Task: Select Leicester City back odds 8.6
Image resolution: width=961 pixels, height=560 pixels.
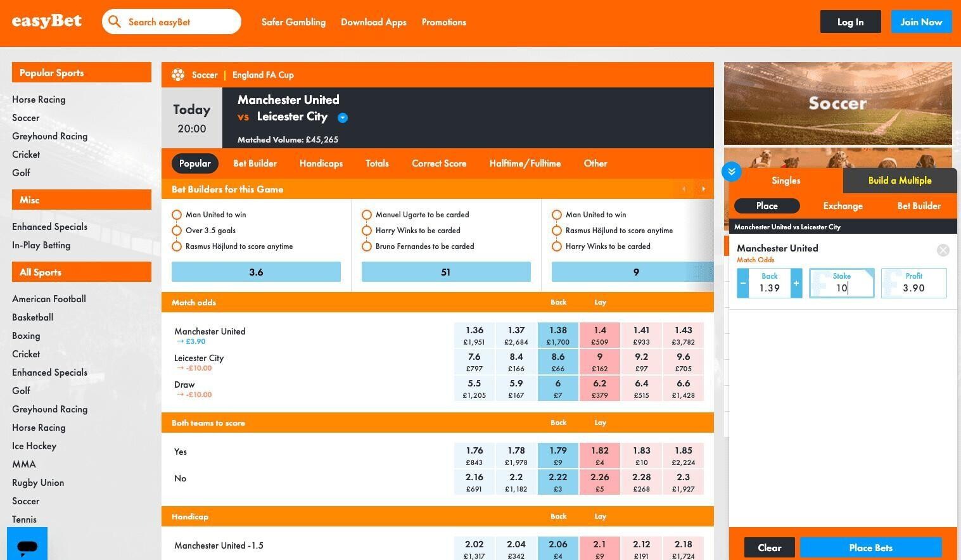Action: click(x=557, y=362)
